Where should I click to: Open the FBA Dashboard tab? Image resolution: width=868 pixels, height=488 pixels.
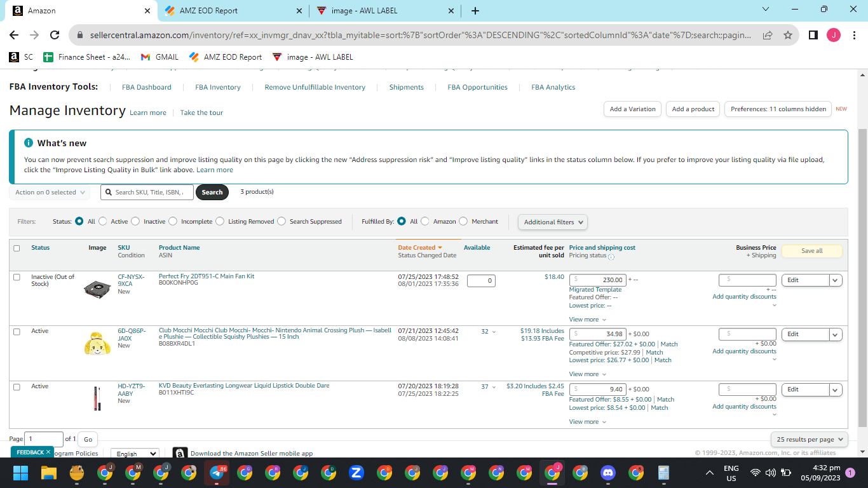pos(147,88)
